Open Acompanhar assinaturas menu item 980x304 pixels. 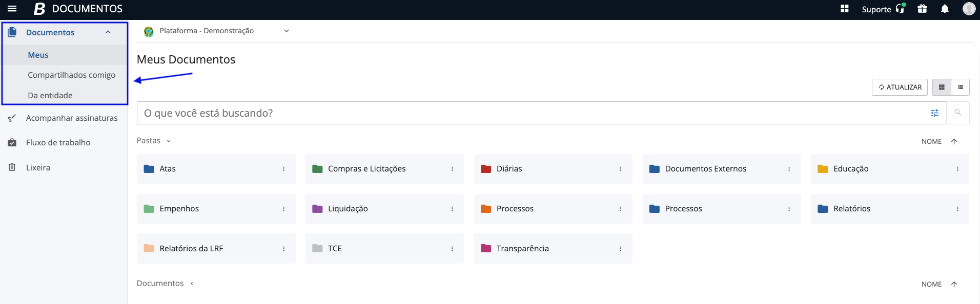72,118
